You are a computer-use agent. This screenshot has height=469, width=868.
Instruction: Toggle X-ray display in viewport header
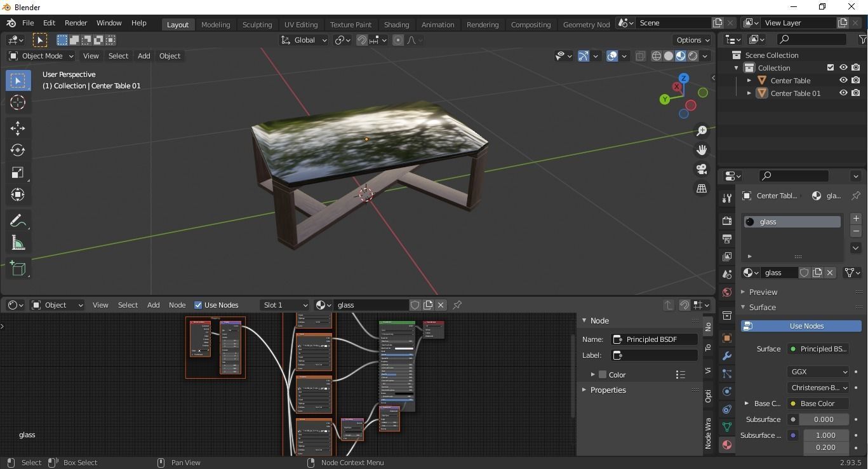coord(640,56)
